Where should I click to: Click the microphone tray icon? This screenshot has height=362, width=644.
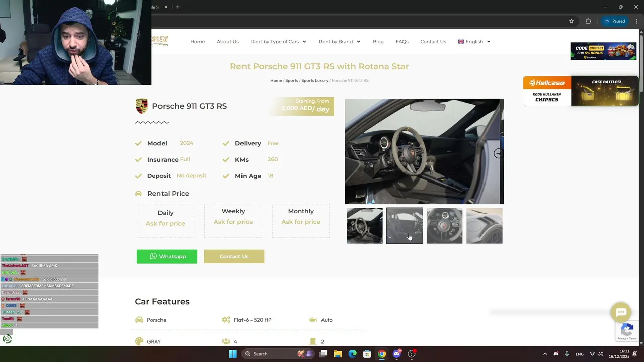567,354
